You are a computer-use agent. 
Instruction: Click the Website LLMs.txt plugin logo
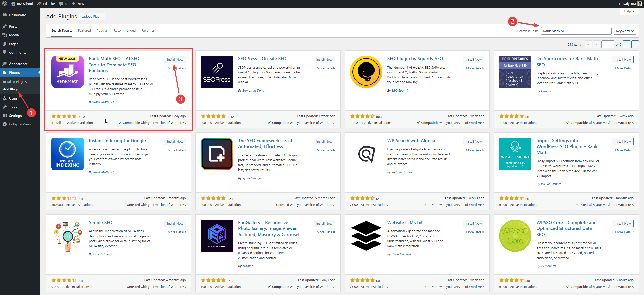click(x=366, y=236)
